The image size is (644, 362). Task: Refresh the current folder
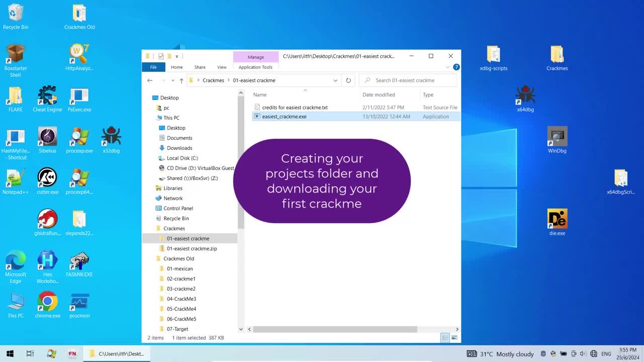click(348, 80)
